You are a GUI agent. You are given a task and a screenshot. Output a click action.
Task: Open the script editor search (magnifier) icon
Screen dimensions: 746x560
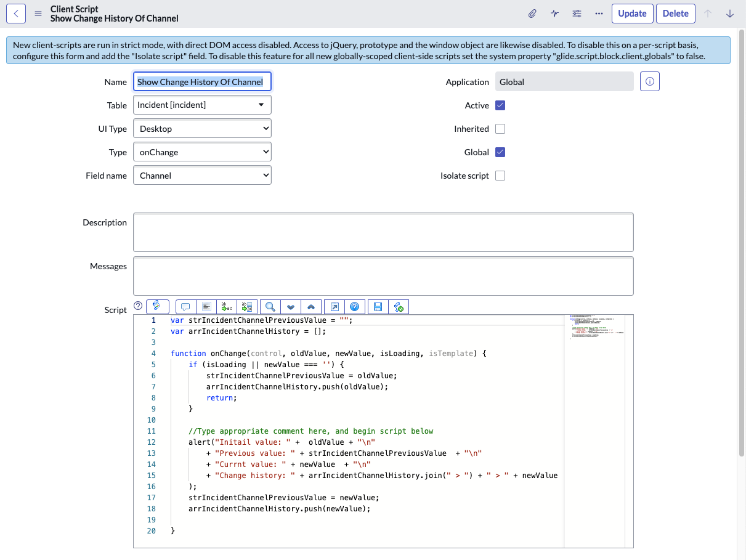point(269,306)
